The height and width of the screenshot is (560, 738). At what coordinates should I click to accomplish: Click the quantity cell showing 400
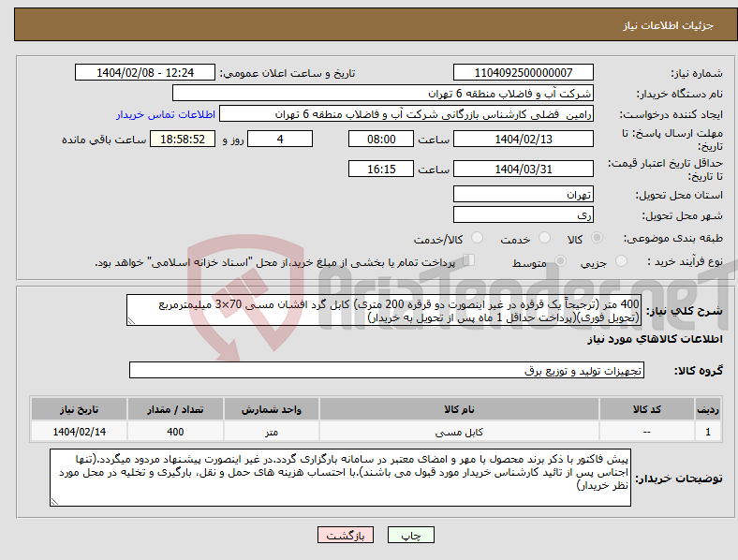click(175, 432)
